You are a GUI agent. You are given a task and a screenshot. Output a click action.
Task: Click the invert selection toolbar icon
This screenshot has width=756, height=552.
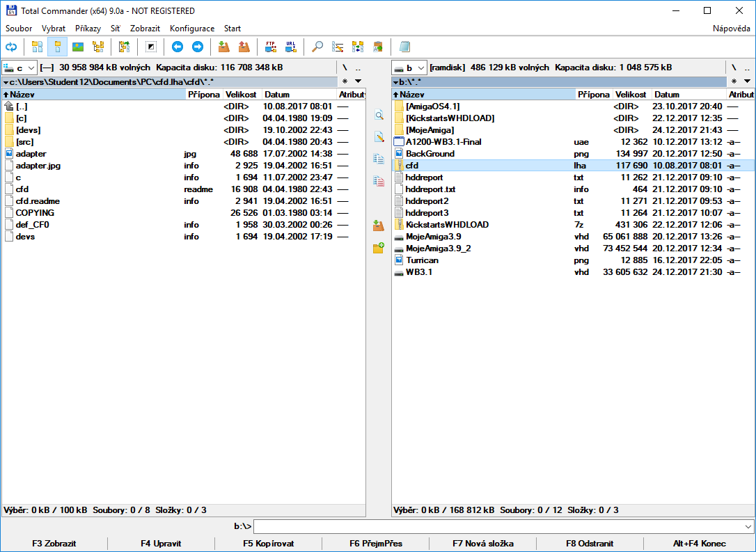[x=151, y=47]
